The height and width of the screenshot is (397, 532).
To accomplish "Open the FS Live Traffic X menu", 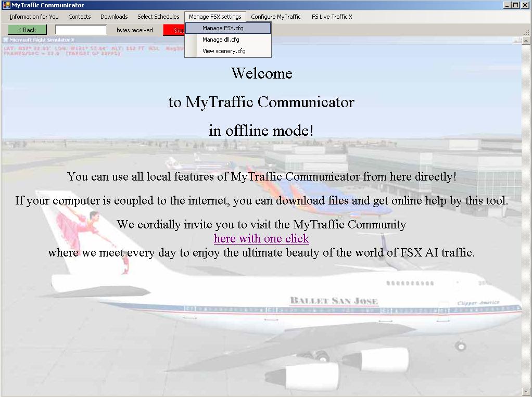I will [x=332, y=17].
